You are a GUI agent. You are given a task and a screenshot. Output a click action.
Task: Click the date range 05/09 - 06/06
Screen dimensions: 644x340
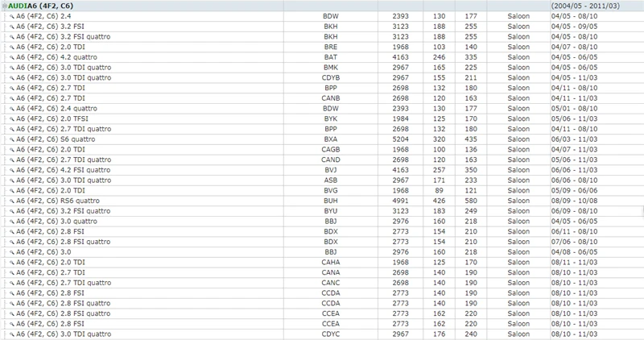574,191
